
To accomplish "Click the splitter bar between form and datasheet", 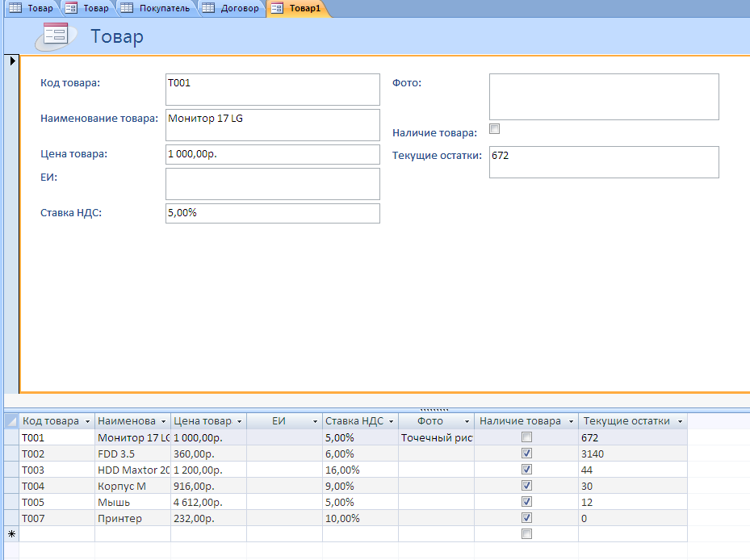I will tap(434, 409).
